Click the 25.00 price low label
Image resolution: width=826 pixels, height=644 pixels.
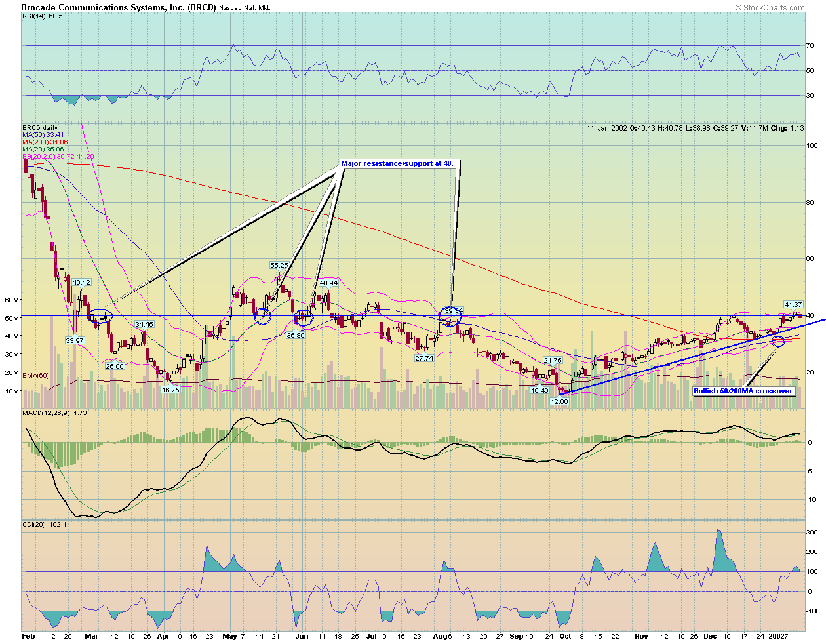click(x=115, y=366)
